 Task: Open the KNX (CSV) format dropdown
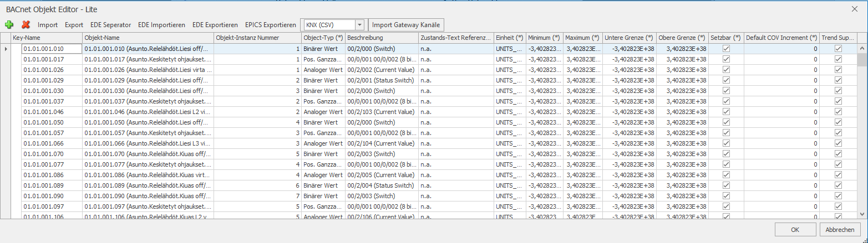[360, 25]
